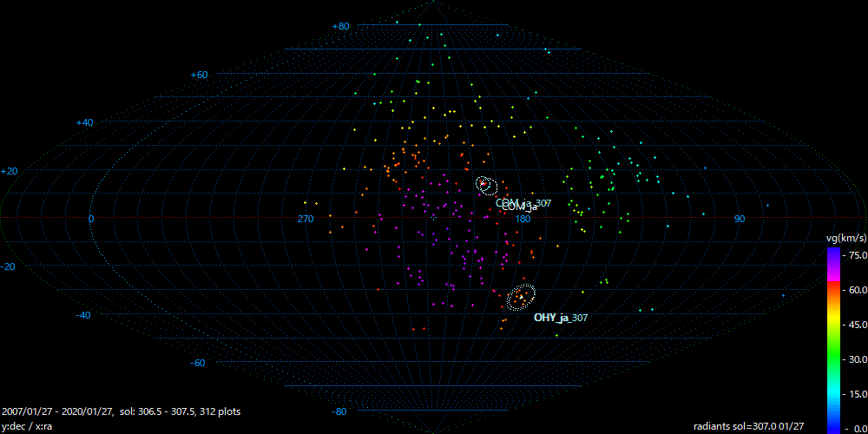This screenshot has width=868, height=434.
Task: Click the COM_ja_307 radiant label
Action: click(523, 203)
